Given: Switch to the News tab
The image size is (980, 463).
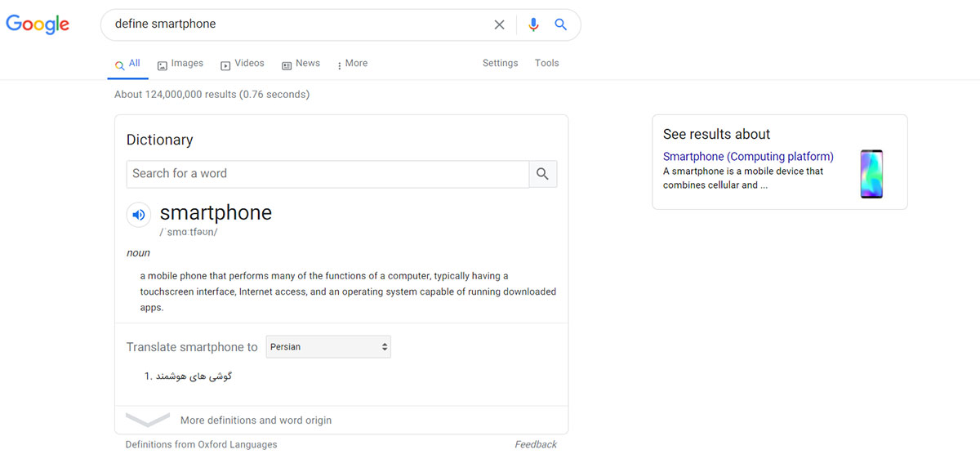Looking at the screenshot, I should coord(301,64).
